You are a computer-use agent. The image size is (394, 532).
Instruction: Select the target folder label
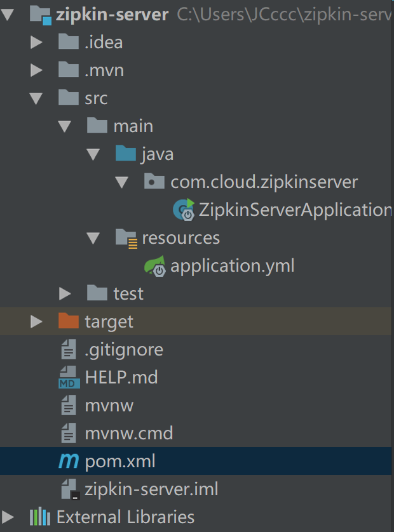click(x=109, y=322)
